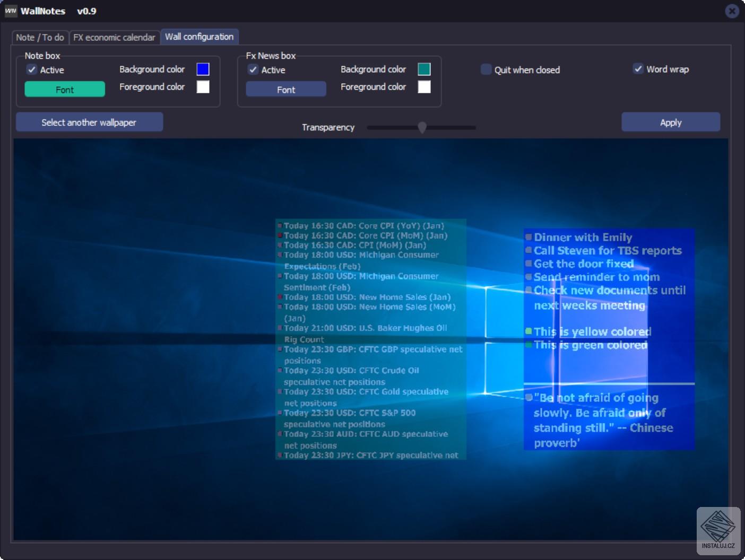745x560 pixels.
Task: Toggle the Note box Active checkbox
Action: click(32, 69)
